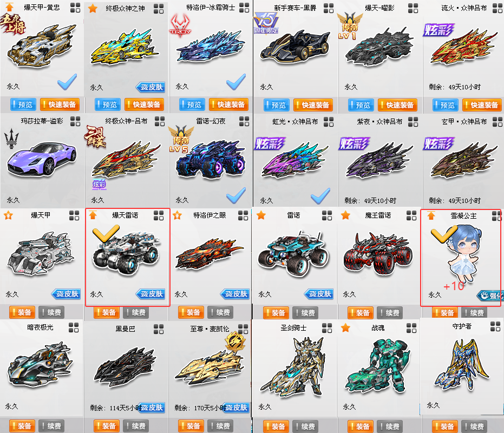Select the 战魂 robot car thumbnail
Image resolution: width=504 pixels, height=433 pixels.
(x=378, y=365)
